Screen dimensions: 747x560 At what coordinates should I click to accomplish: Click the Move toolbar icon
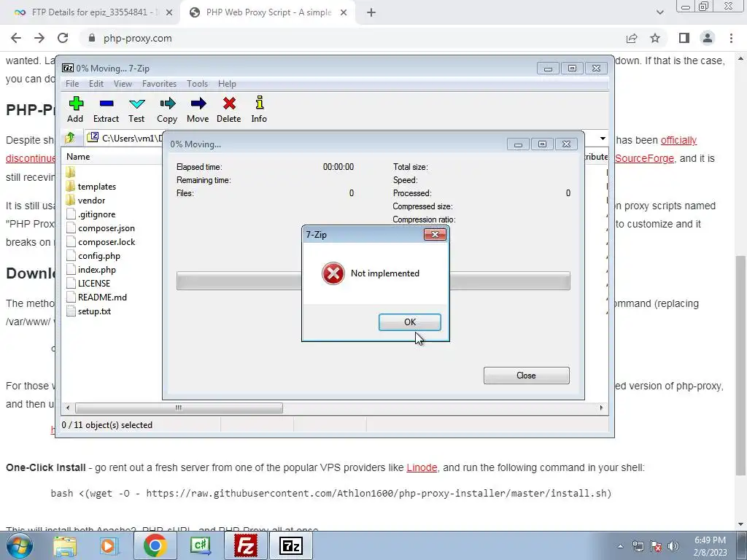[198, 109]
